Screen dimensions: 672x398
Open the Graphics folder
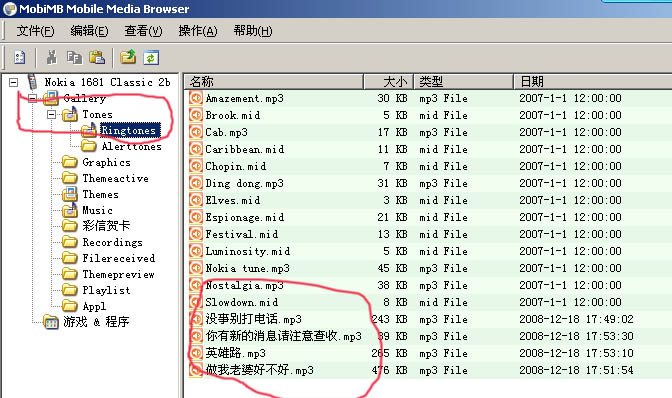[106, 162]
